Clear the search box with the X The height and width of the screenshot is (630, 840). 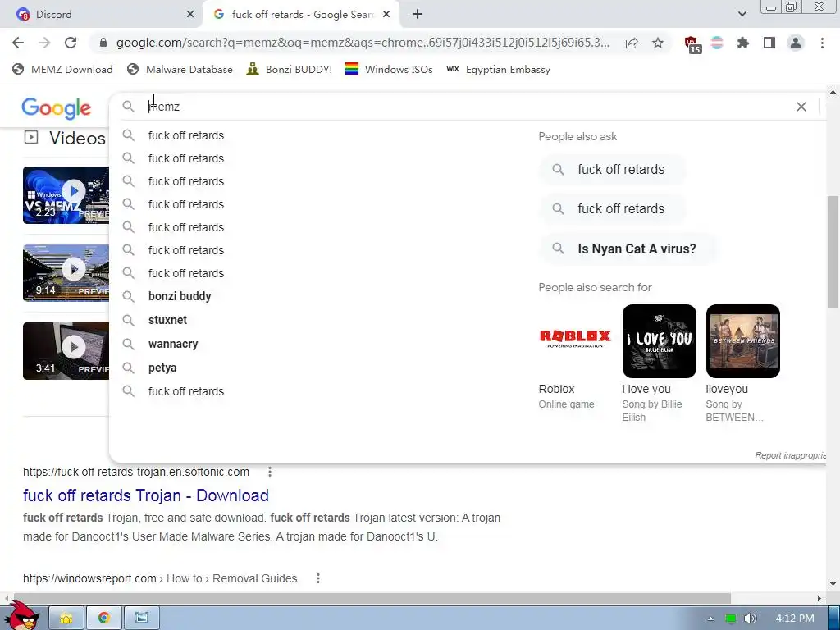[801, 107]
